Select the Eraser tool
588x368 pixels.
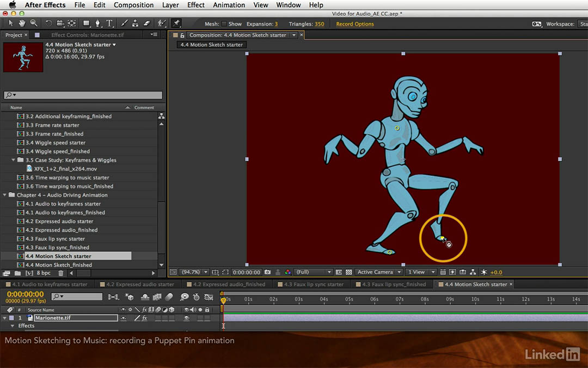pyautogui.click(x=147, y=23)
